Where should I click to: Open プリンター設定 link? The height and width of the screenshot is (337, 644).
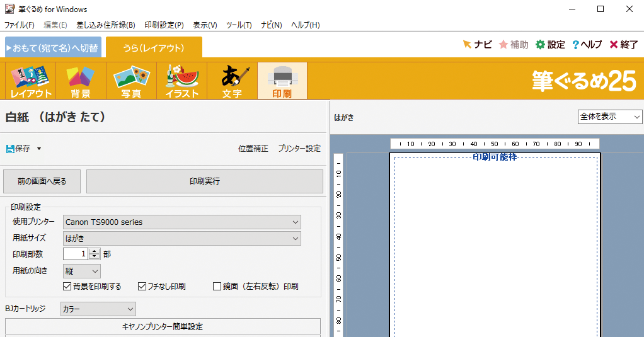click(x=299, y=149)
